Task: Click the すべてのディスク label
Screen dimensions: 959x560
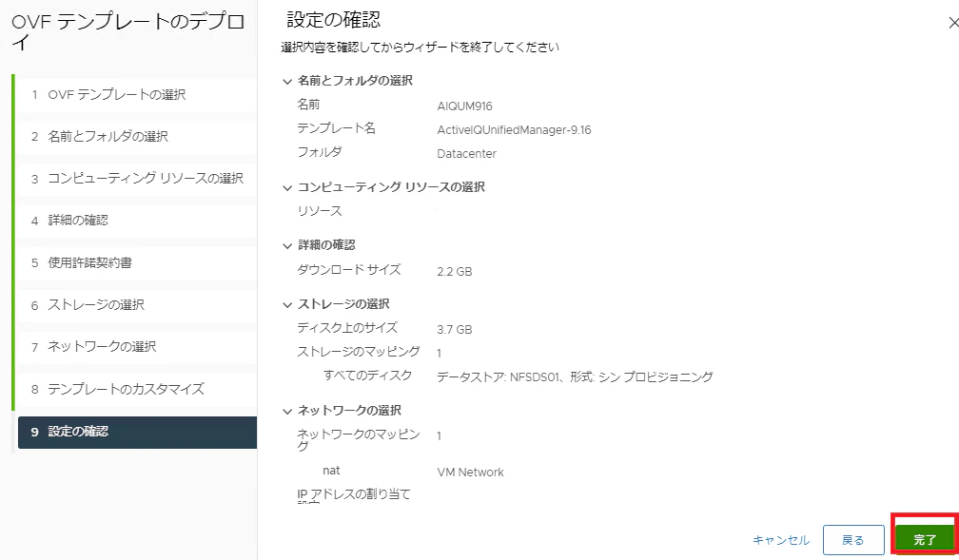Action: 367,376
